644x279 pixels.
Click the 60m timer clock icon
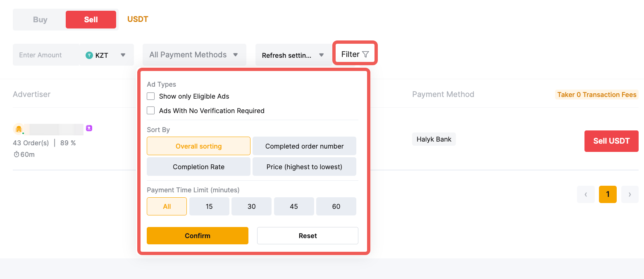pyautogui.click(x=17, y=154)
